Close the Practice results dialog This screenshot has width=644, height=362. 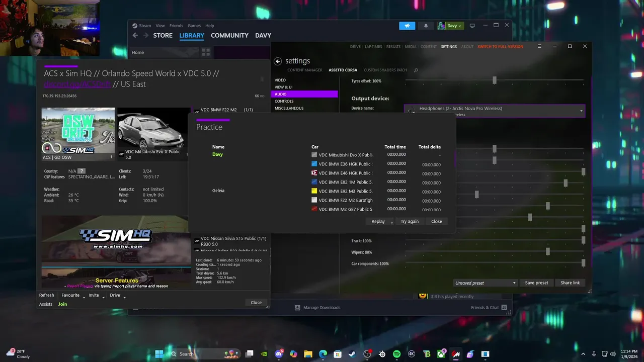437,221
